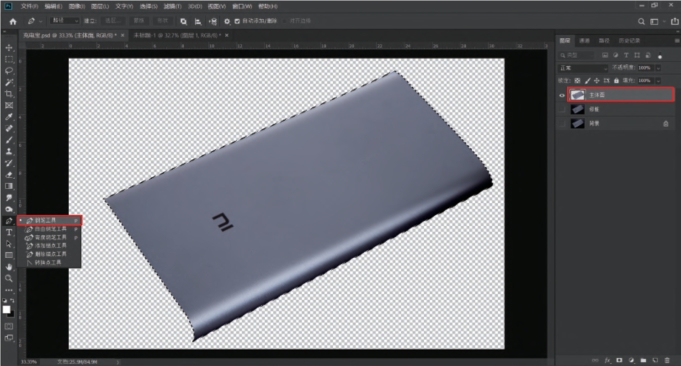Pick the Type (T) tool in the toolbox
The image size is (681, 366).
tap(9, 232)
